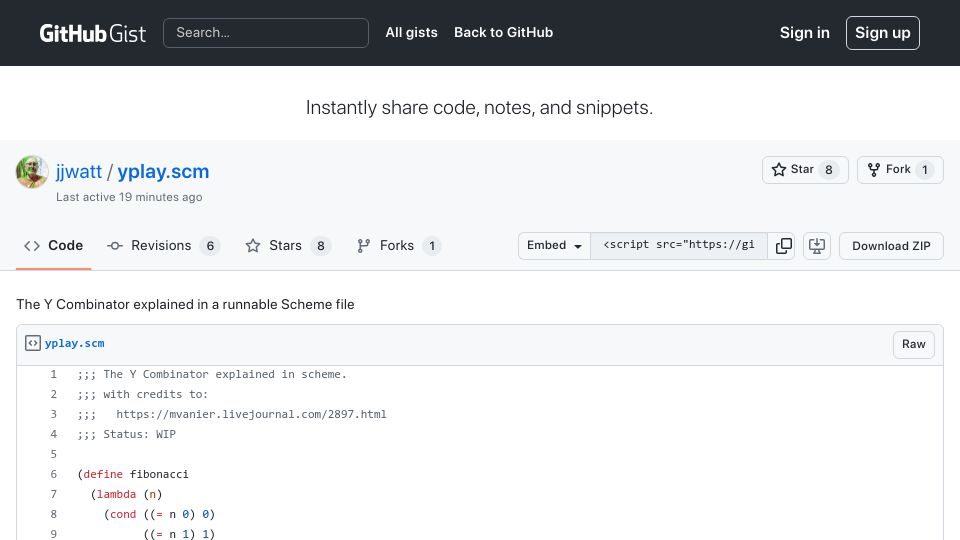Image resolution: width=960 pixels, height=540 pixels.
Task: Select line number 8 in the code
Action: click(x=53, y=514)
